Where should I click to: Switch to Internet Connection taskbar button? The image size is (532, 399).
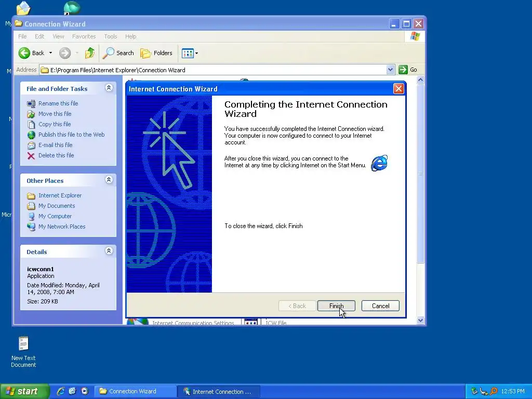tap(219, 391)
